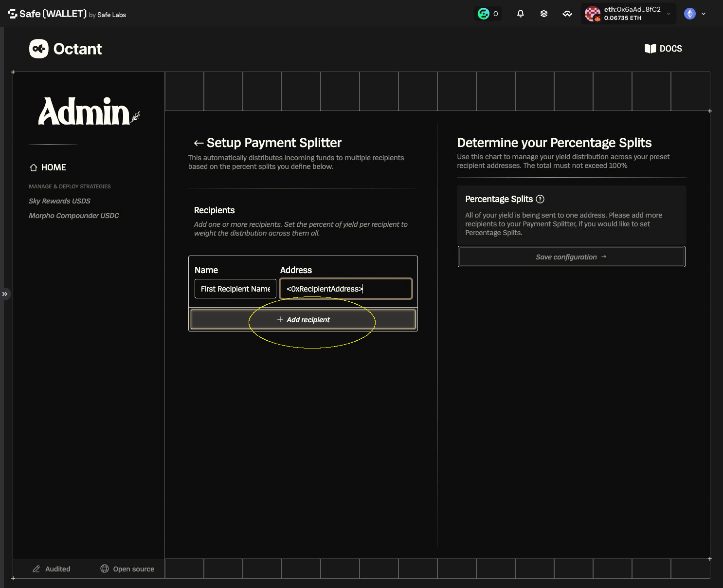The height and width of the screenshot is (588, 723).
Task: Focus the First Recipient Name field
Action: pos(235,289)
